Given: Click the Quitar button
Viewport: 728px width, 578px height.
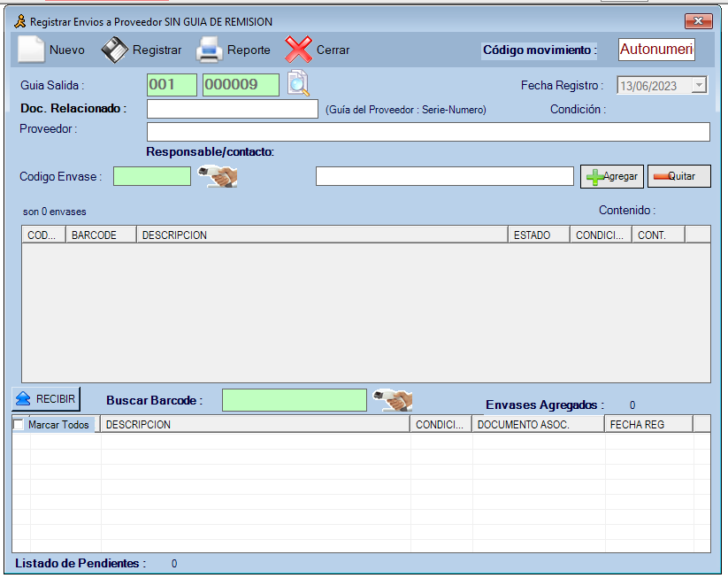Looking at the screenshot, I should point(678,176).
